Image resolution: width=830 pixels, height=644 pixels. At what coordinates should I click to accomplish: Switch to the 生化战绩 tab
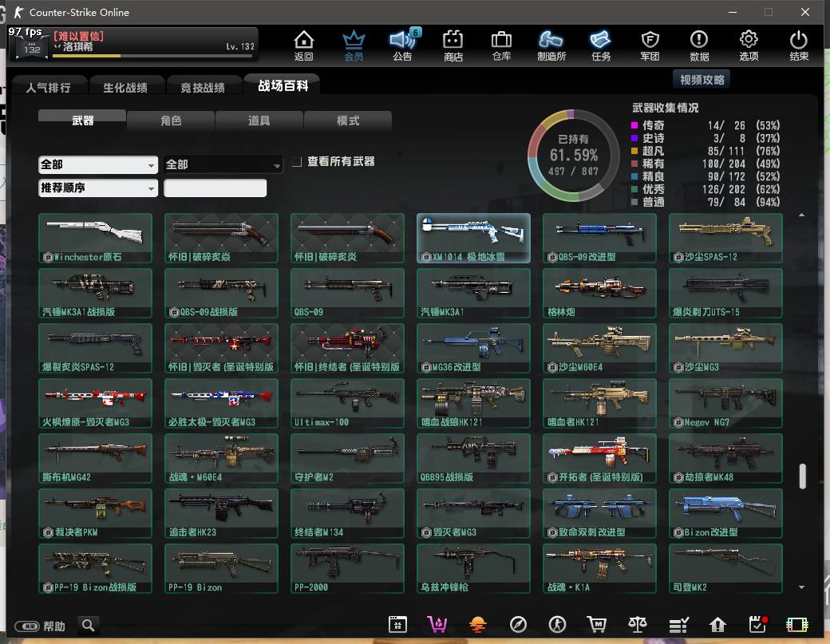[125, 87]
